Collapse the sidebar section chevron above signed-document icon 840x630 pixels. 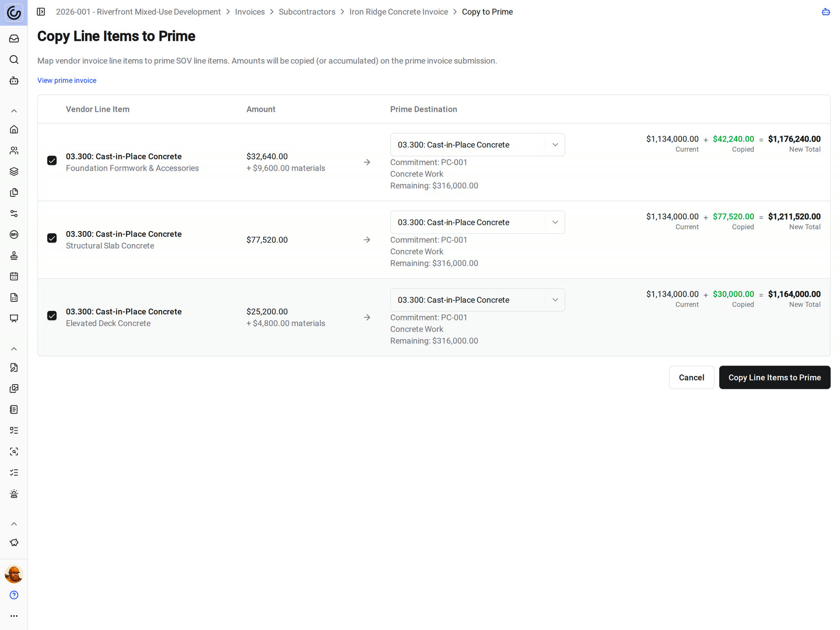click(x=14, y=349)
